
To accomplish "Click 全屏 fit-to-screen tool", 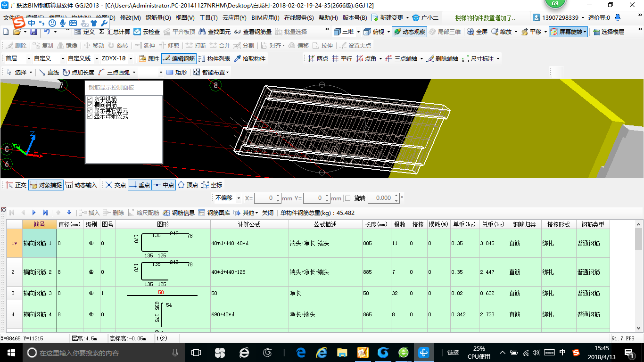I will [x=477, y=32].
